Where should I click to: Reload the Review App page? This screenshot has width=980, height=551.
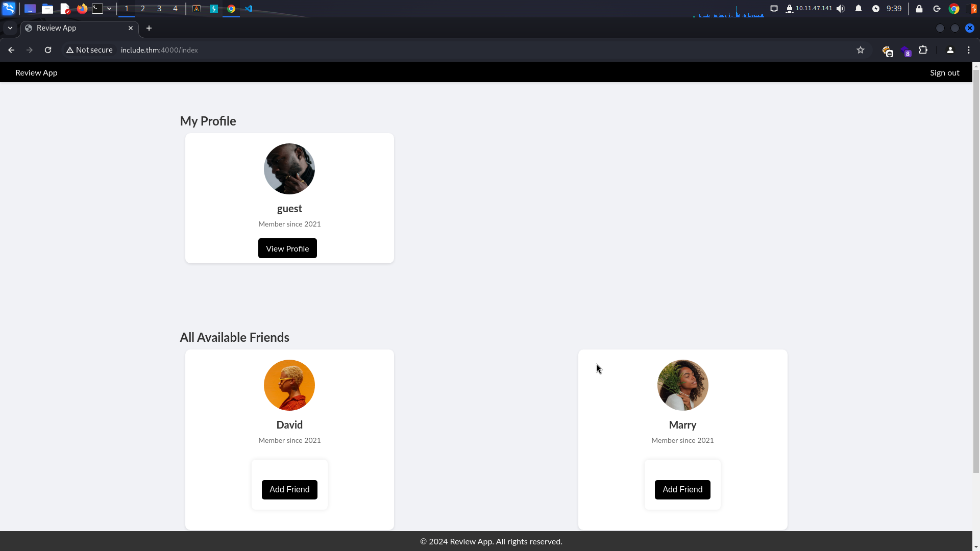click(x=48, y=50)
